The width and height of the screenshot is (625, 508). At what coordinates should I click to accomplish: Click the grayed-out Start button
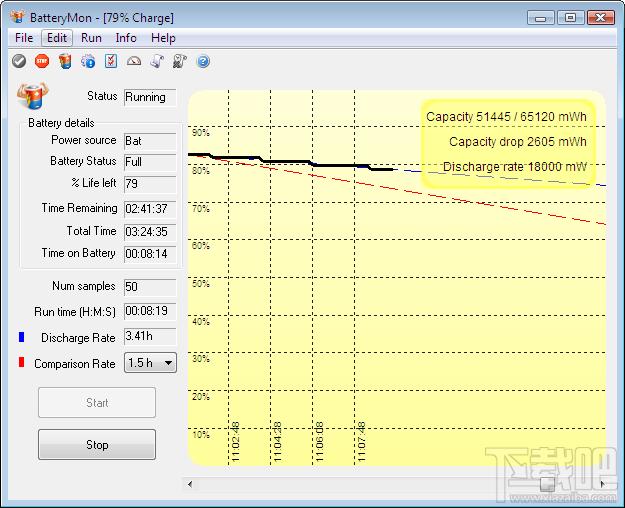[97, 402]
